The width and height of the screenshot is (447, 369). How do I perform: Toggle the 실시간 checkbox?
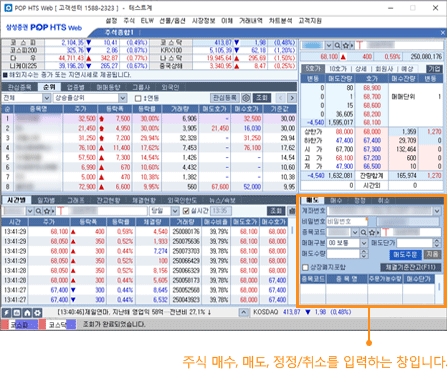(186, 211)
